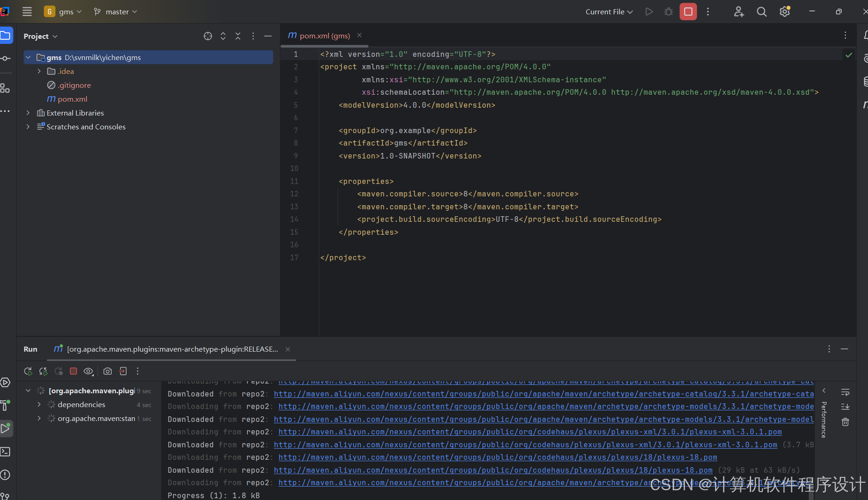Image resolution: width=868 pixels, height=500 pixels.
Task: Open the Run tool window from sidebar
Action: (x=6, y=428)
